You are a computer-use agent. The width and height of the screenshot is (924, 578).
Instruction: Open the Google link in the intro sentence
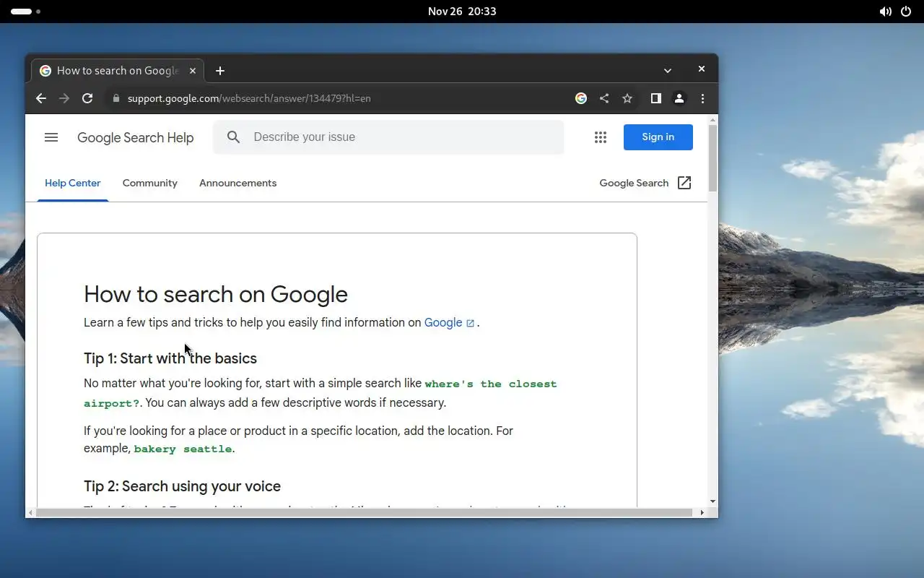click(443, 322)
